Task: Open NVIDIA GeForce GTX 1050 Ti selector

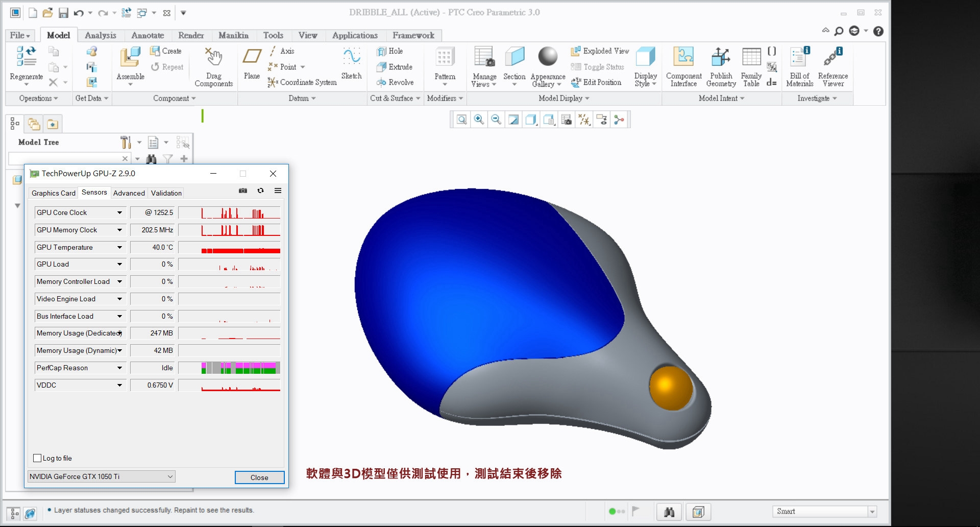Action: [101, 476]
